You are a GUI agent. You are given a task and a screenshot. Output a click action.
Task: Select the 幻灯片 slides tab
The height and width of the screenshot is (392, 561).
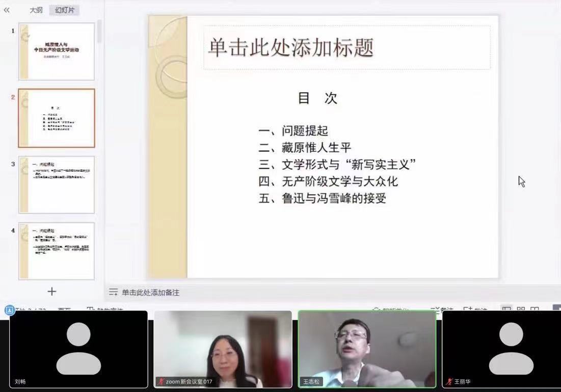pyautogui.click(x=64, y=10)
